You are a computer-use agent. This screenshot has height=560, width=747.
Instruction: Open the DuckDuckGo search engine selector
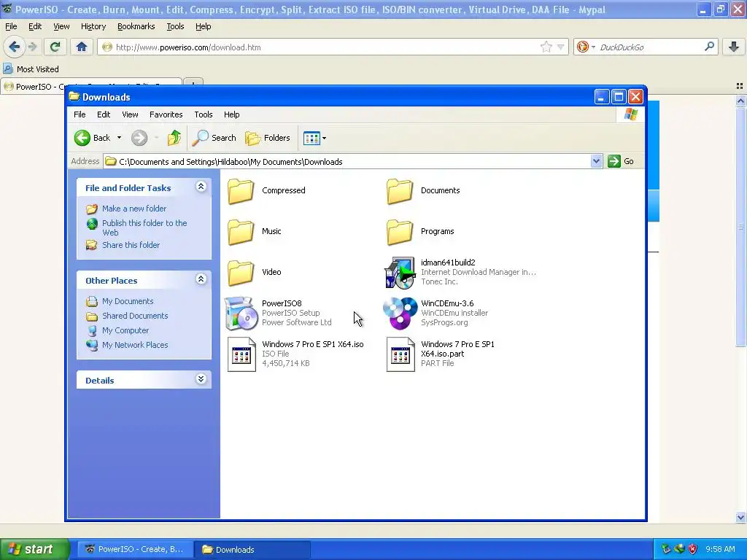coord(586,47)
